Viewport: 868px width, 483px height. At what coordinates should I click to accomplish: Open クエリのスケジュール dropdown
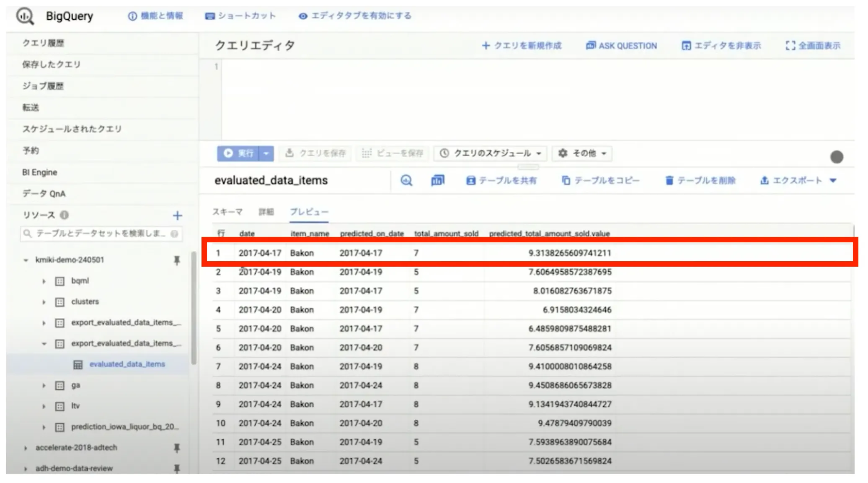tap(491, 153)
